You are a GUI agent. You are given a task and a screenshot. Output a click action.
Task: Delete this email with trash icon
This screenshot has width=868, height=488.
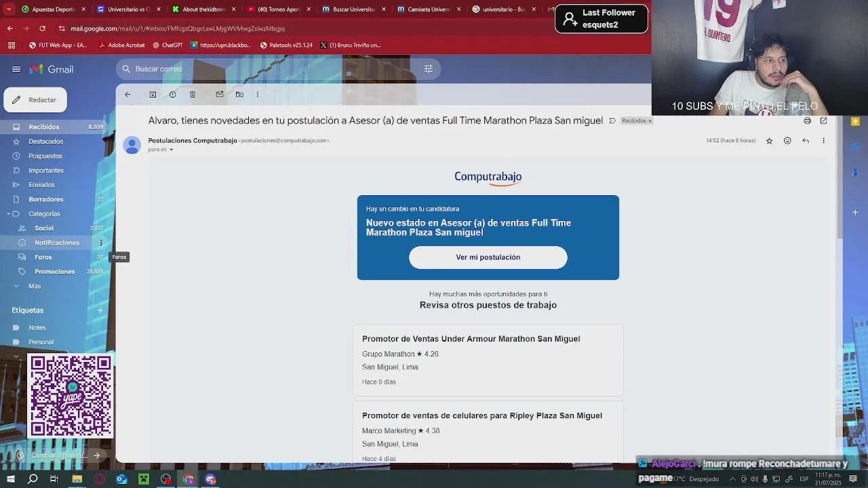[x=193, y=94]
